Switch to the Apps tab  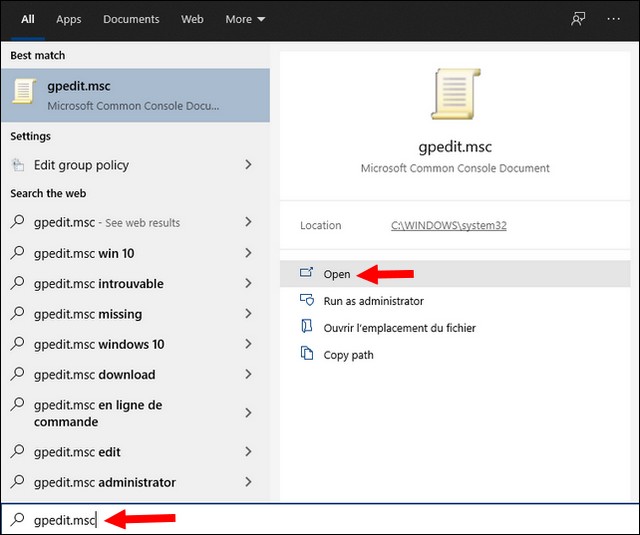(x=69, y=19)
